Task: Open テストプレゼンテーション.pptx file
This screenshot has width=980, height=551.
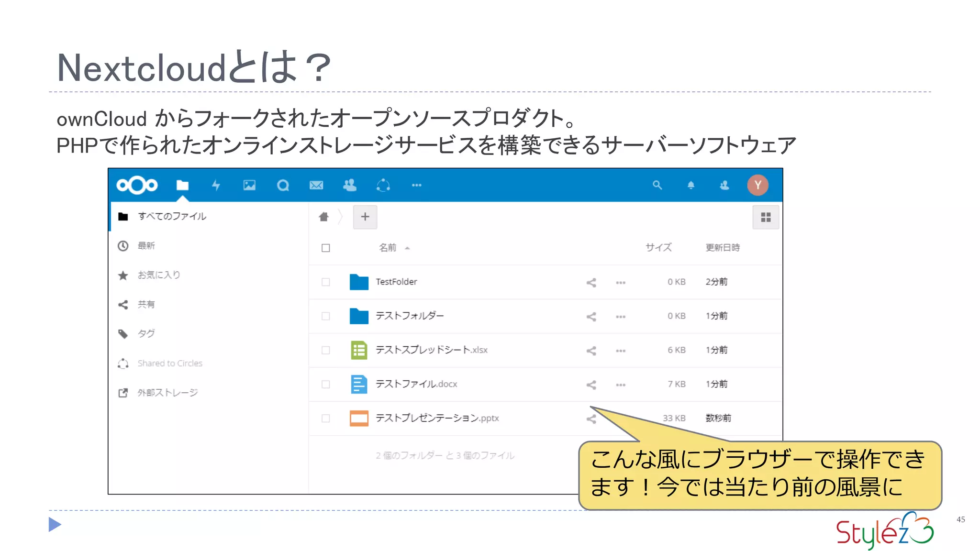Action: [437, 418]
